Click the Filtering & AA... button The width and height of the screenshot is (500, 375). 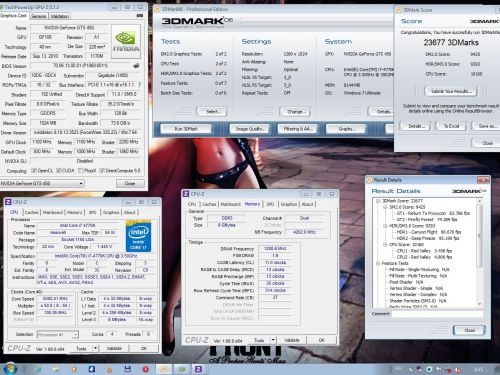[298, 129]
